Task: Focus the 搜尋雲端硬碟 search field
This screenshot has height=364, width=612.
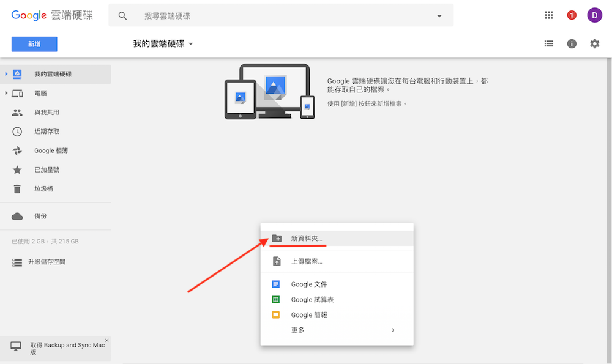Action: [x=281, y=16]
